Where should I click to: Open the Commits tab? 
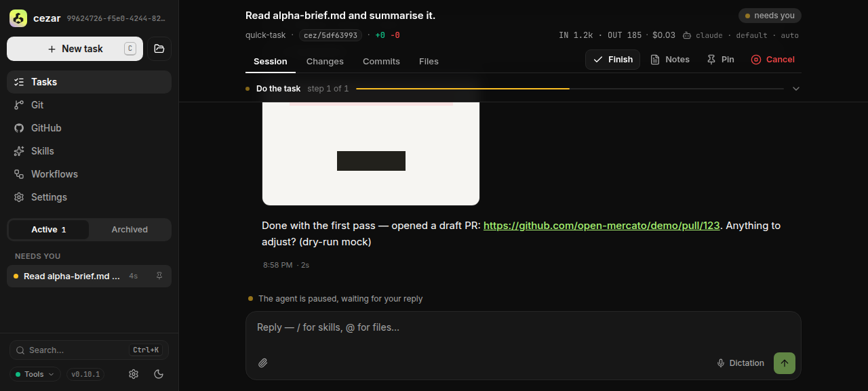coord(381,61)
